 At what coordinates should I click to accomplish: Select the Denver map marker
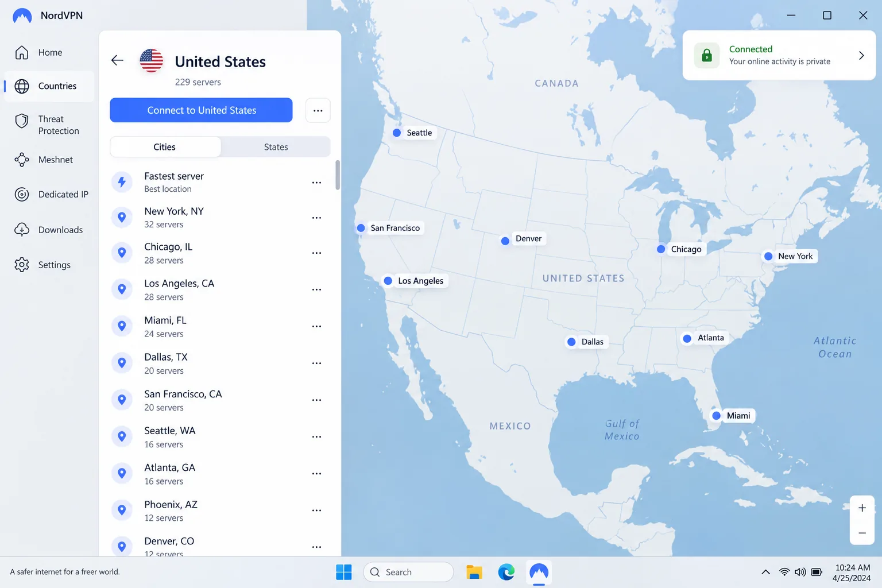[x=505, y=241]
